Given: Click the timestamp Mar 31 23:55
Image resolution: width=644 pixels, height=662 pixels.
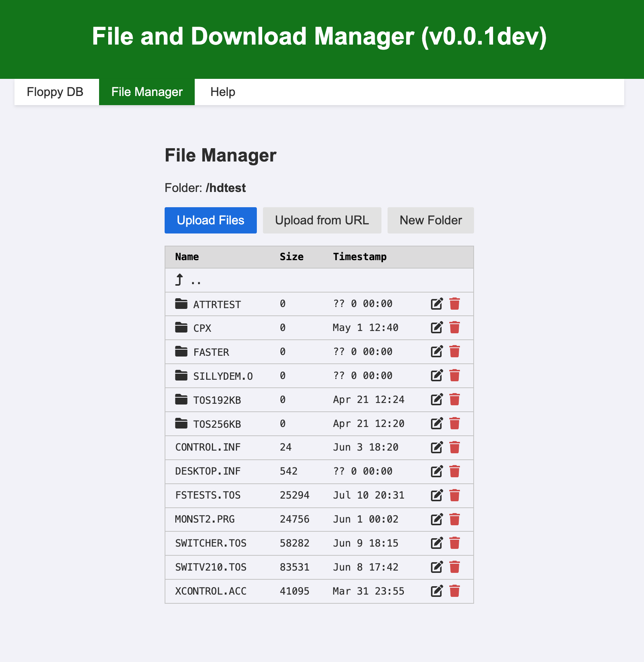Looking at the screenshot, I should pos(368,591).
